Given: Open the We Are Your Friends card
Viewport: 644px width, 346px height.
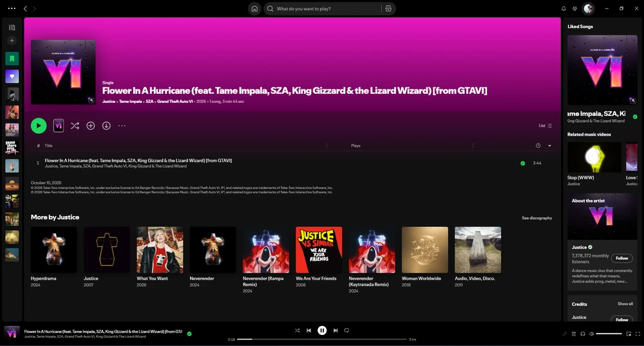Looking at the screenshot, I should tap(319, 256).
